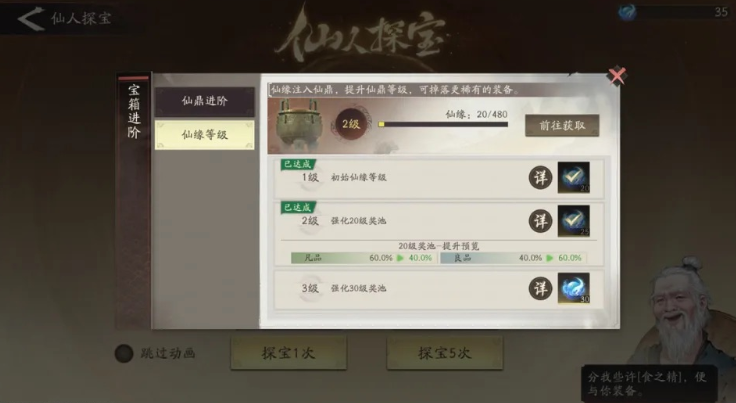This screenshot has width=736, height=403.
Task: Open 详 details for the 2级 row
Action: [540, 221]
